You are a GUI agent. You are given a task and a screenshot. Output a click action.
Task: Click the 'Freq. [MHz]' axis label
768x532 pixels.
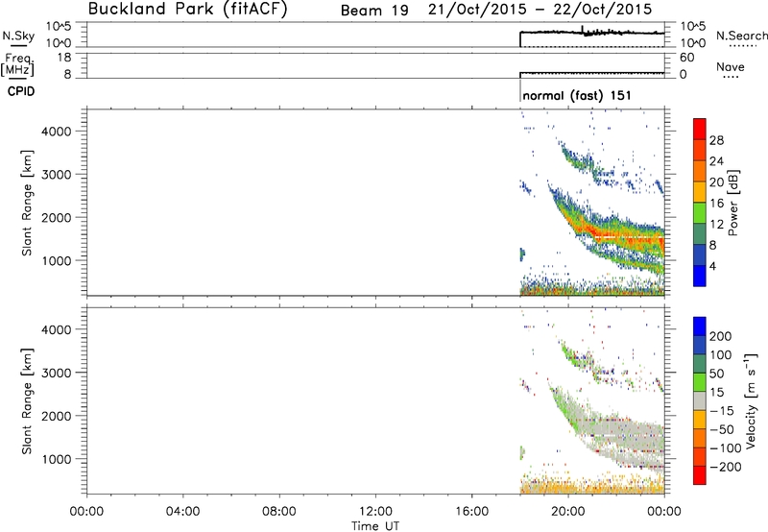coord(17,64)
